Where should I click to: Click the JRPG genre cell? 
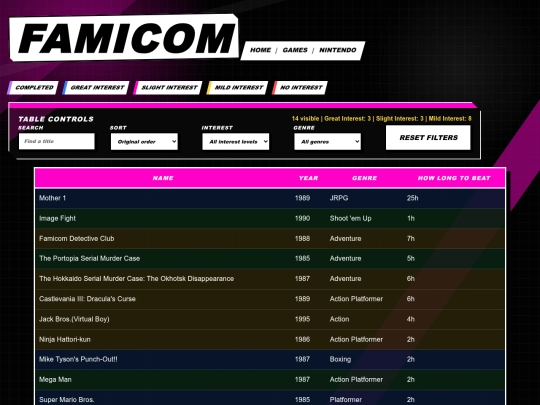tap(339, 198)
